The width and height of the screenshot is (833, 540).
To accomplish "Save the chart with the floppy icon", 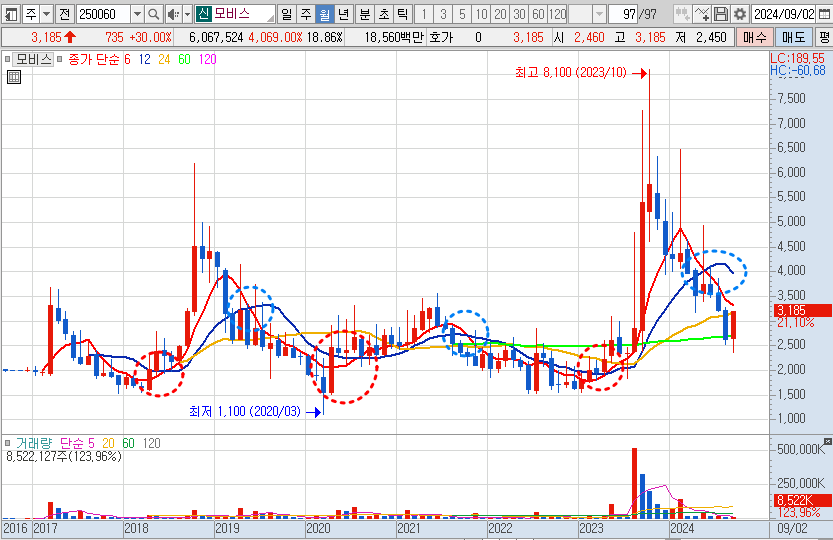I will [720, 14].
